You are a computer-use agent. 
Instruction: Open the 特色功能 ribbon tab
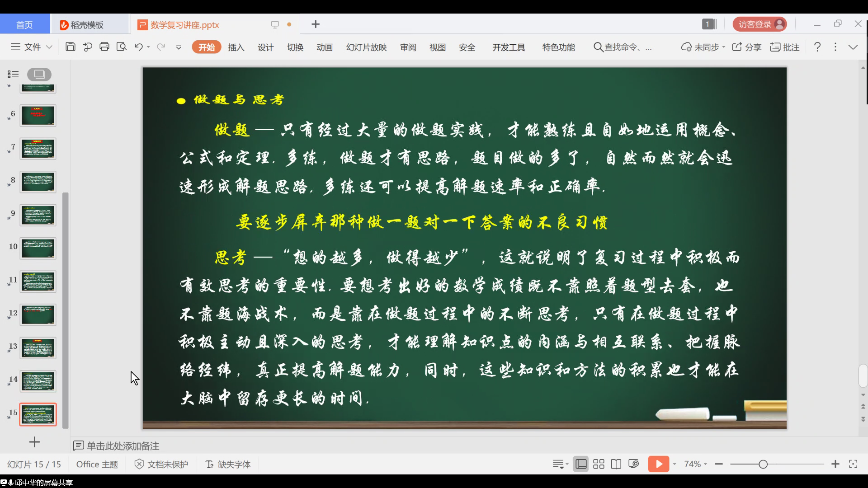click(559, 47)
